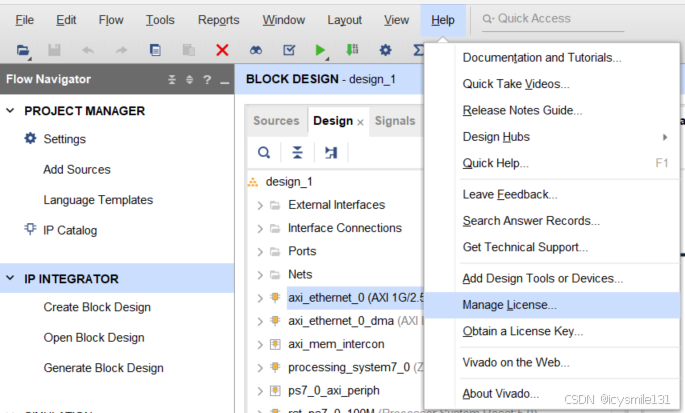Screen dimensions: 685x413
Task: Click the Expand All icon in Design tab
Action: 331,153
